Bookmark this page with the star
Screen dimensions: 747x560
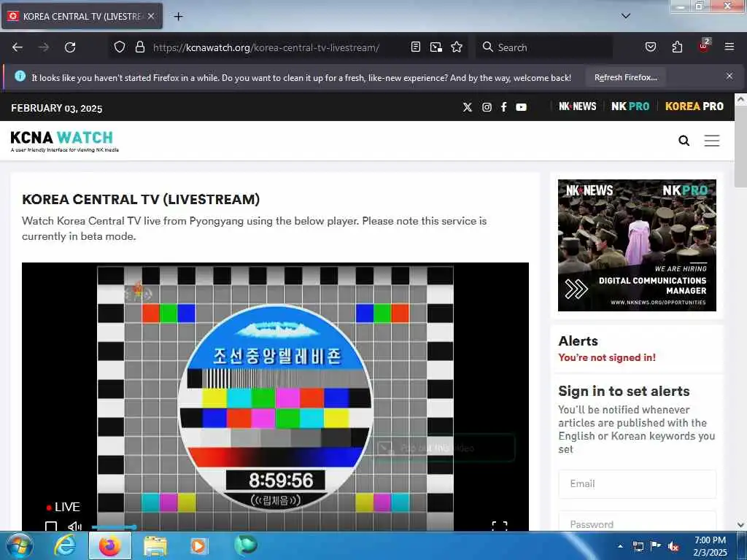pyautogui.click(x=457, y=47)
